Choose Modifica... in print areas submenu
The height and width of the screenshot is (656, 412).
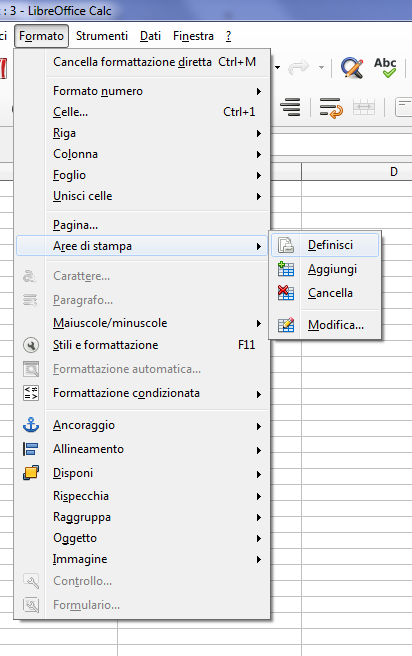[325, 325]
